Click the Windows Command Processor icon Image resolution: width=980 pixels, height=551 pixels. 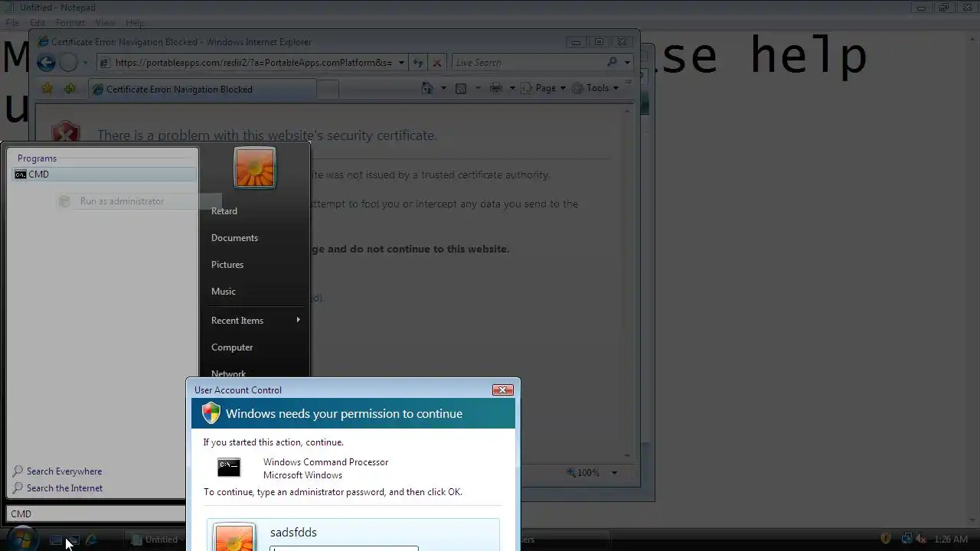coord(229,468)
